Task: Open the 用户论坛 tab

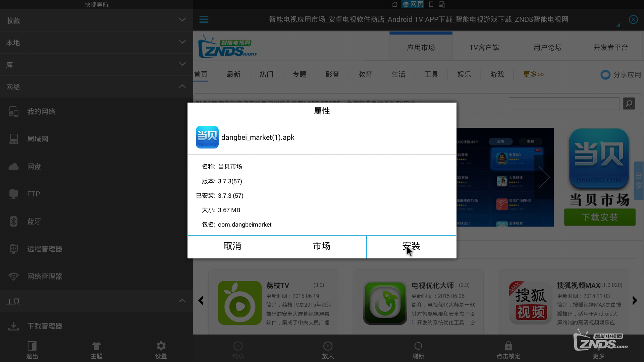Action: click(x=547, y=47)
